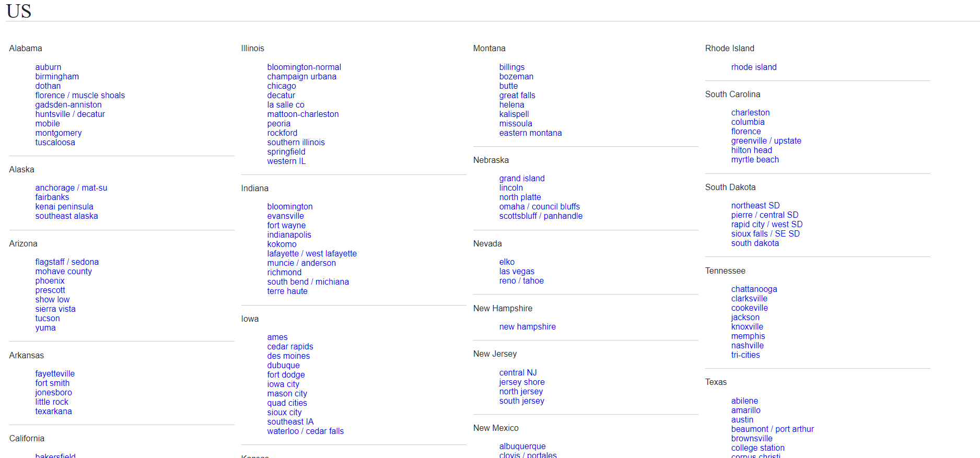Select phoenix under Arizona
Viewport: 980px width, 458px height.
tap(50, 281)
